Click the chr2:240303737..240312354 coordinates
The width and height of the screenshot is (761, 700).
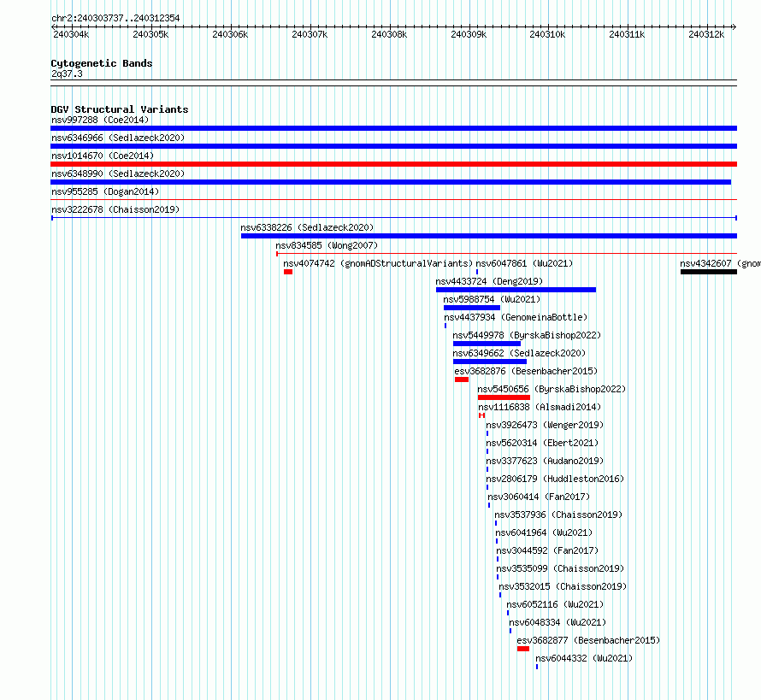[115, 18]
